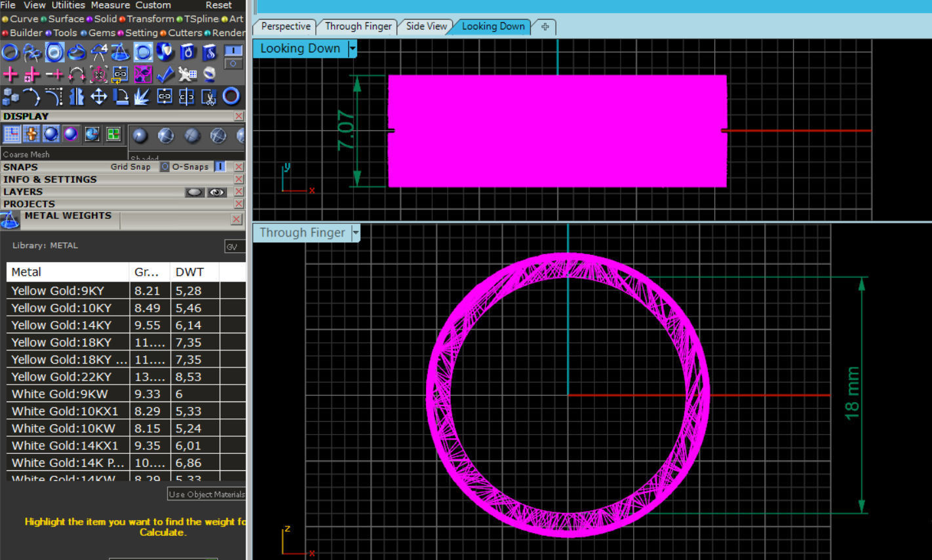The width and height of the screenshot is (932, 560).
Task: Click the pink gumball transform icon
Action: (99, 74)
